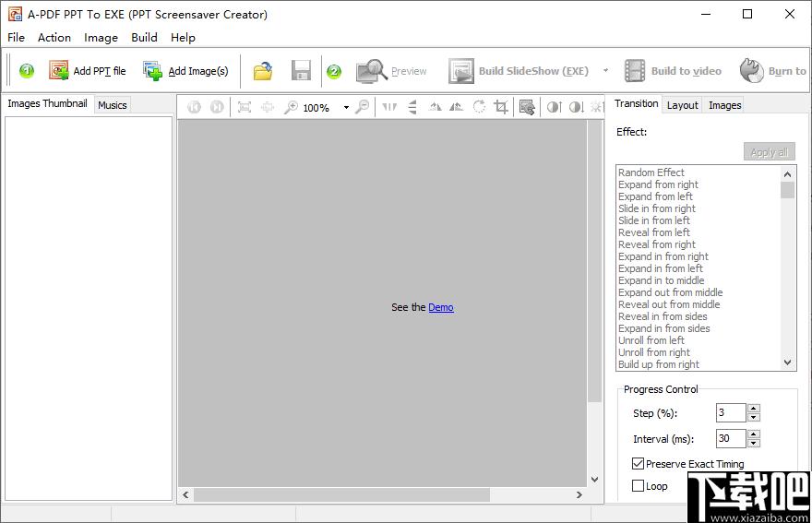Click the Preview button label

(x=409, y=71)
